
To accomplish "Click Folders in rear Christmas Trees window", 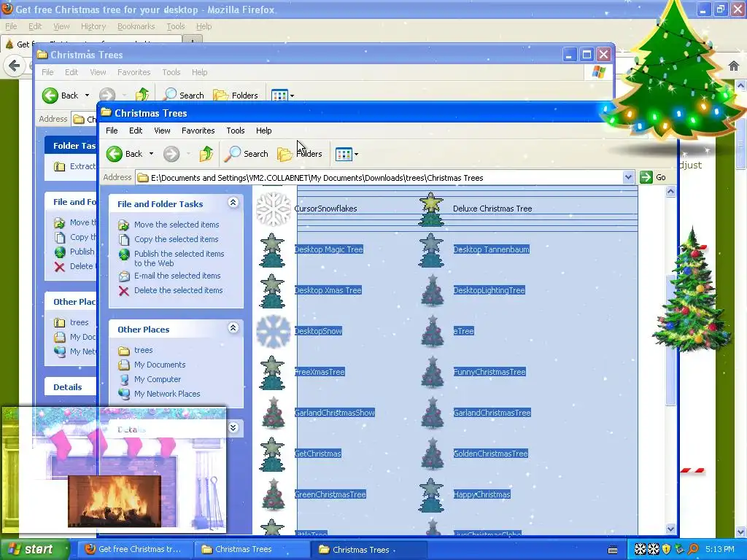I will [x=236, y=96].
